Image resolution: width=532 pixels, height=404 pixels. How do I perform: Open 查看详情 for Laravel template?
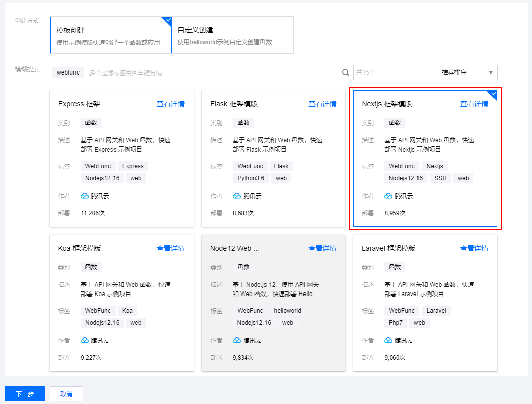[x=474, y=248]
